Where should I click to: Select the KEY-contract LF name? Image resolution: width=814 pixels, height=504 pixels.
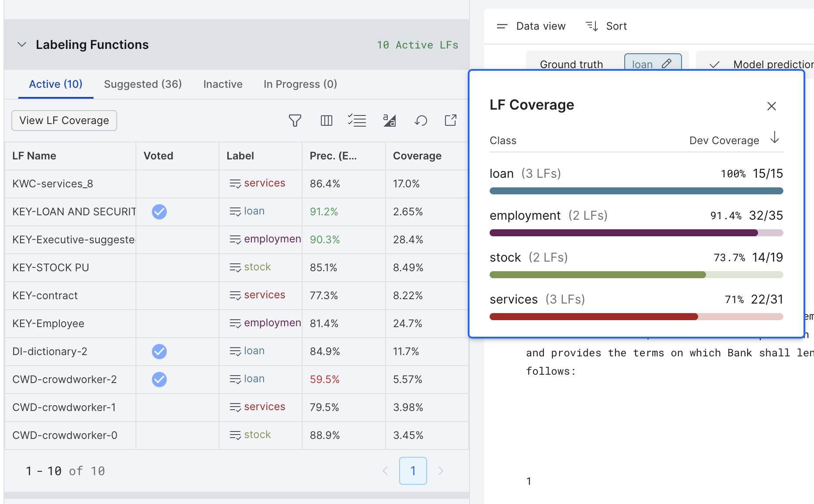point(45,296)
